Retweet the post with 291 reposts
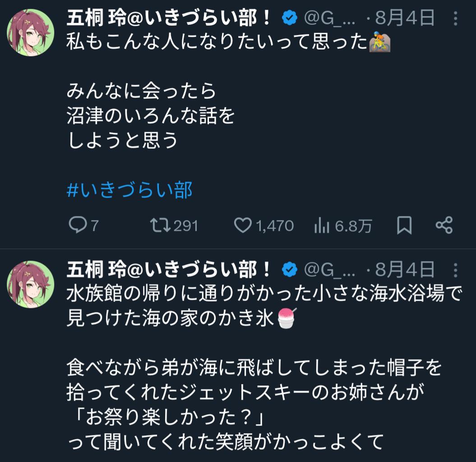Screen dimensions: 476x462 (160, 225)
